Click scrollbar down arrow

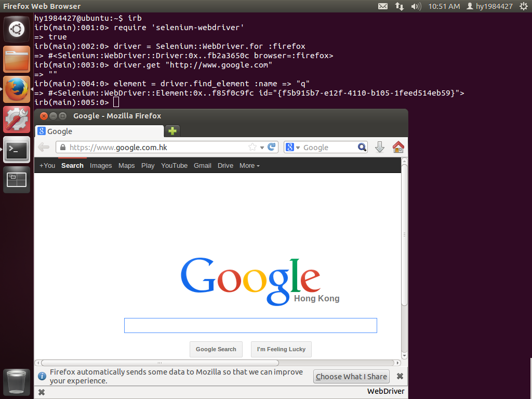(x=404, y=356)
